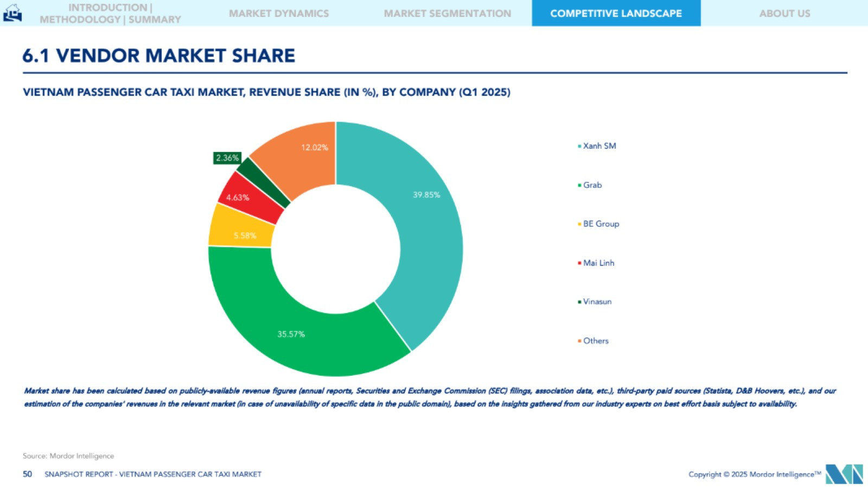Click the Others legend entry
Viewport: 868px width, 489px height.
[x=596, y=341]
